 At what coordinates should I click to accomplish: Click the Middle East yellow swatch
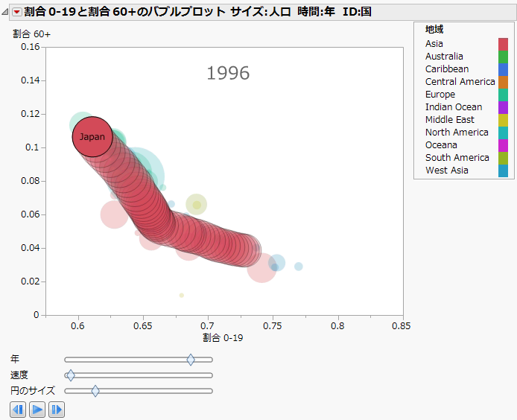click(x=503, y=120)
